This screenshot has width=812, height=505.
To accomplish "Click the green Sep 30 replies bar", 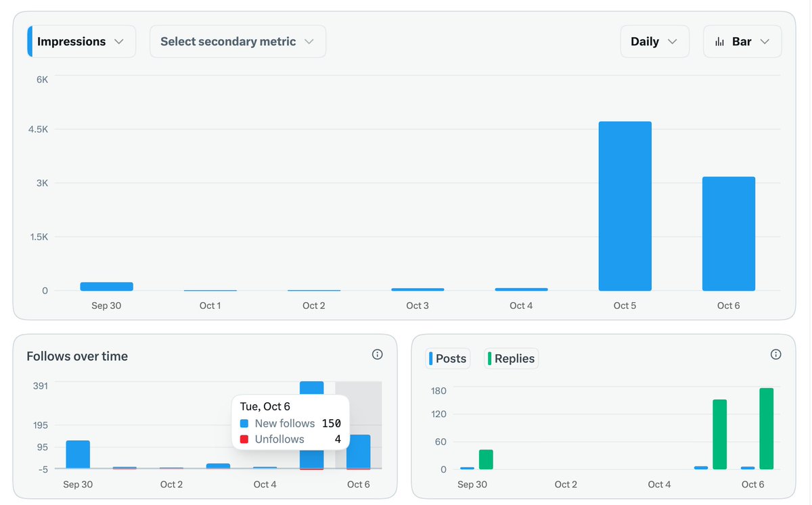I will tap(486, 459).
